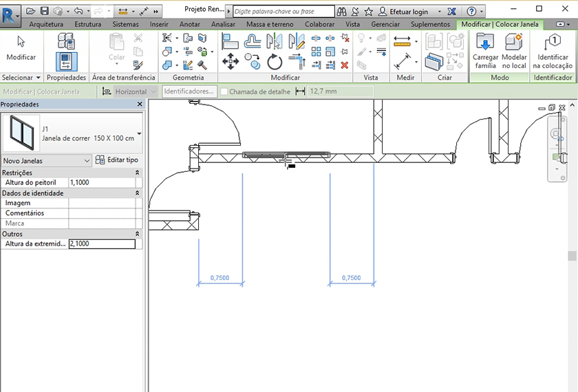Click the Align tool icon
The height and width of the screenshot is (392, 578).
(x=231, y=41)
